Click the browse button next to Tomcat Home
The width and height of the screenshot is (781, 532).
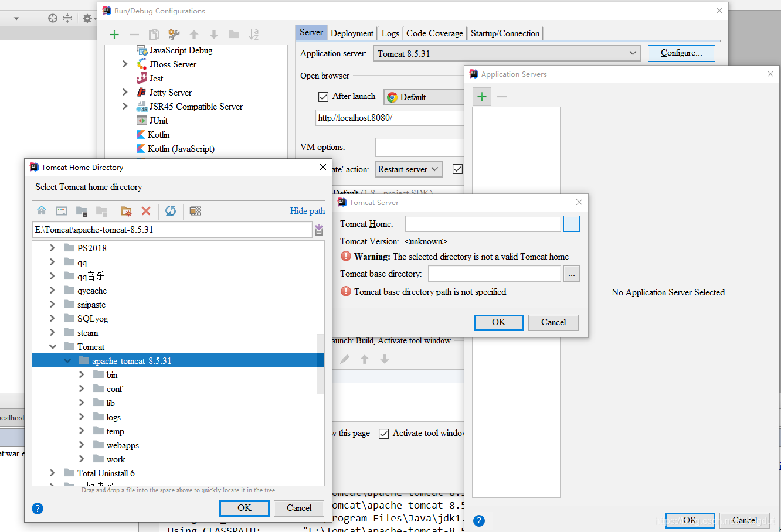(572, 224)
